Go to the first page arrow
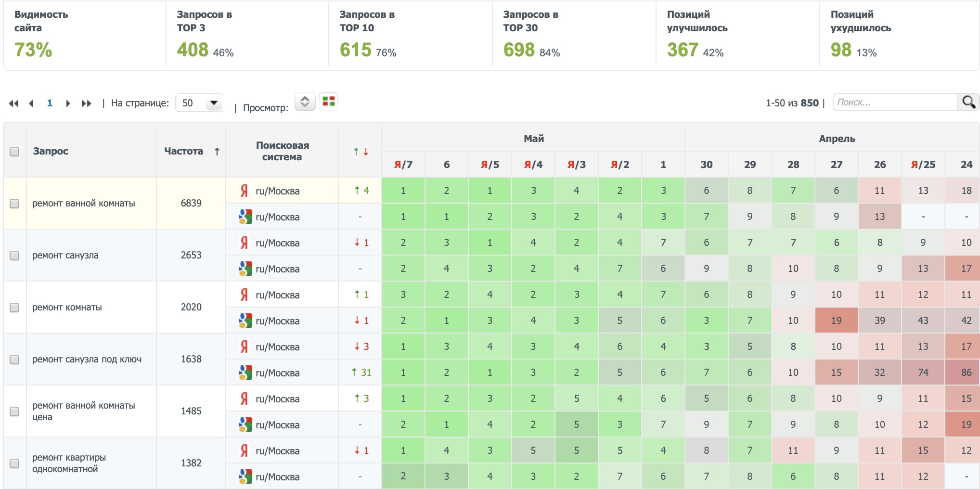The height and width of the screenshot is (489, 980). [14, 103]
